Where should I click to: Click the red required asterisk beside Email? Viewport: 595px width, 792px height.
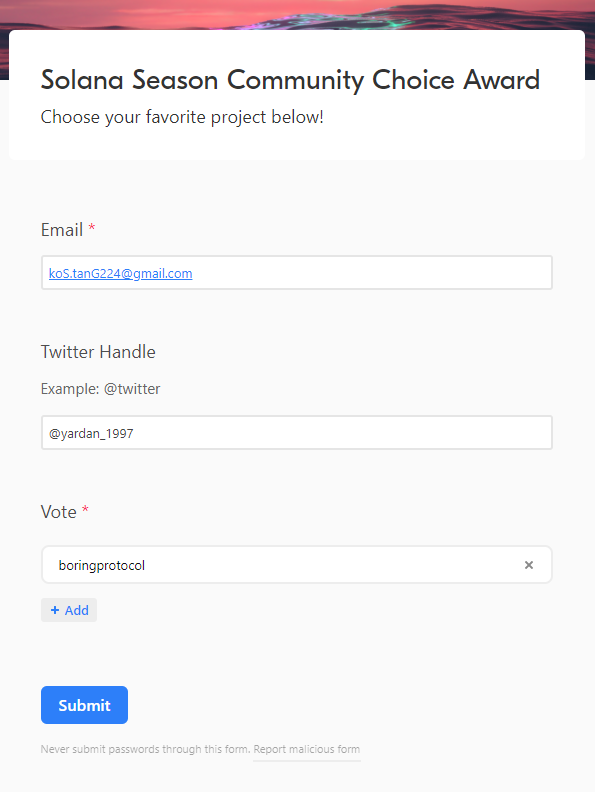(x=92, y=227)
